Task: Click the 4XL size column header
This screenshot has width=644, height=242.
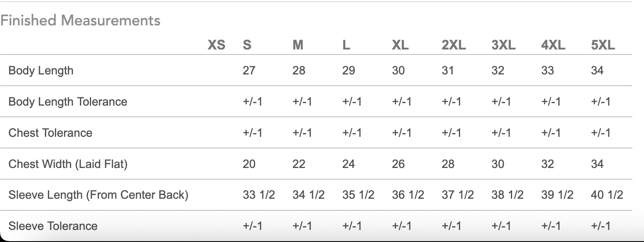Action: tap(553, 45)
